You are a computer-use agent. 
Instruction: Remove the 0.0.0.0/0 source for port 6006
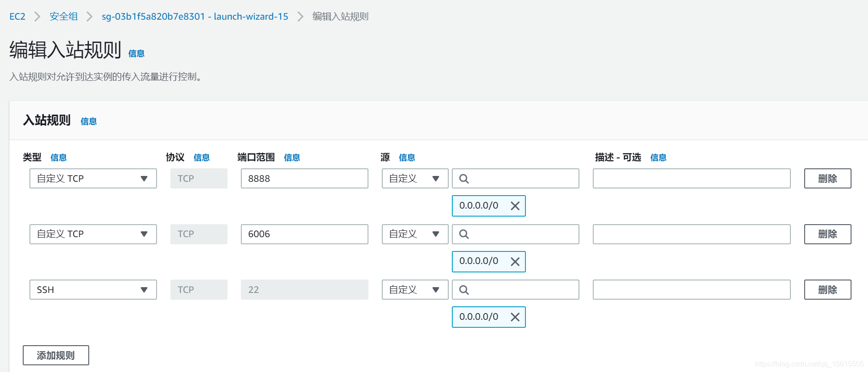tap(515, 262)
